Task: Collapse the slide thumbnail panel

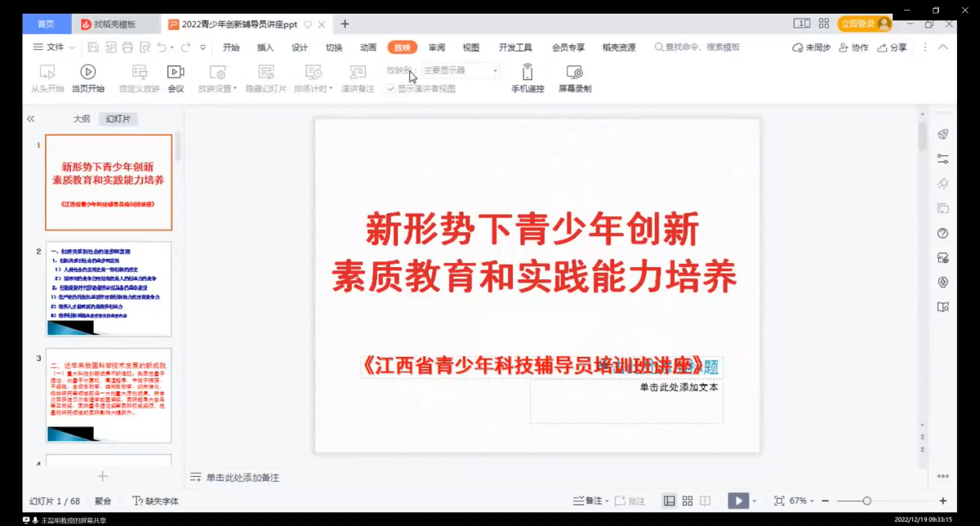Action: [30, 118]
